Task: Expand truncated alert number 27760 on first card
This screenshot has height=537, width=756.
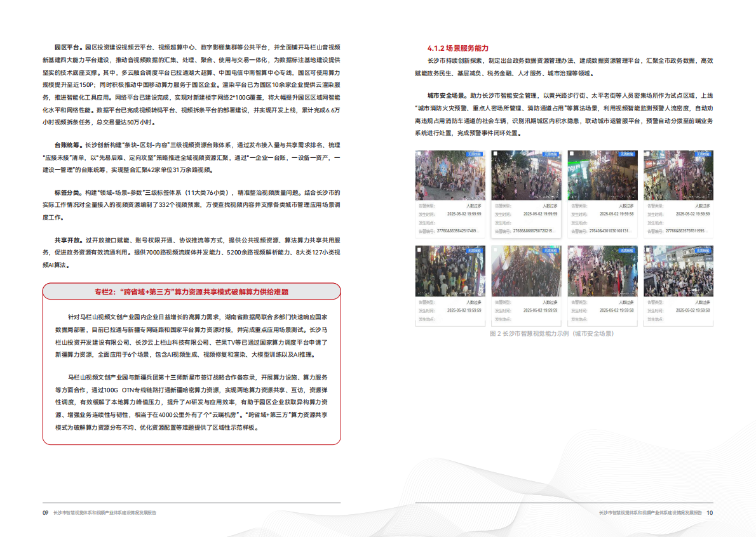Action: [457, 229]
